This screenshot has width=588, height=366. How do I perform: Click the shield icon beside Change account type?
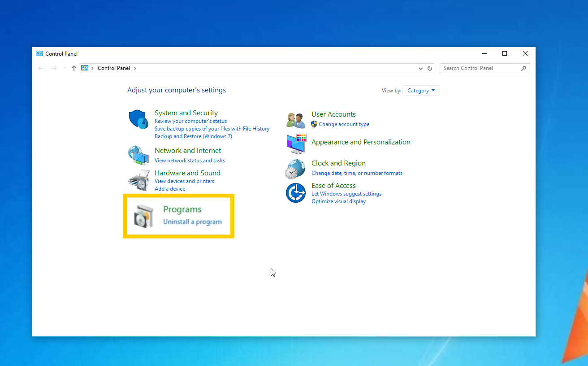coord(314,124)
